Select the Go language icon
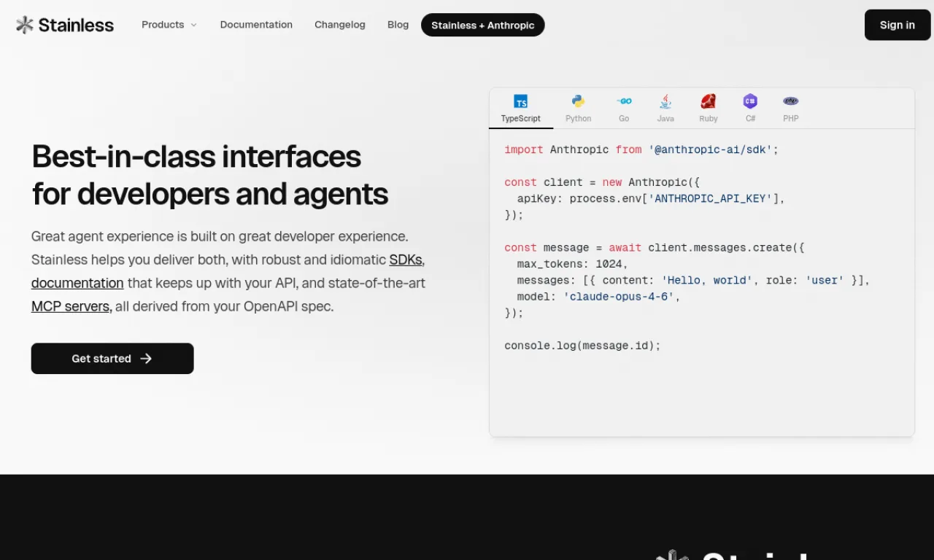 [624, 101]
